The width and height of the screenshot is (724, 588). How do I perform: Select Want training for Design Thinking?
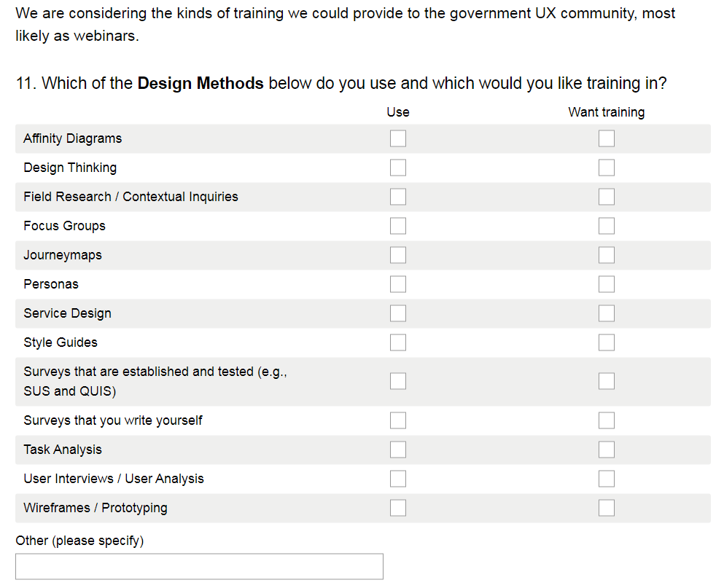click(x=606, y=168)
